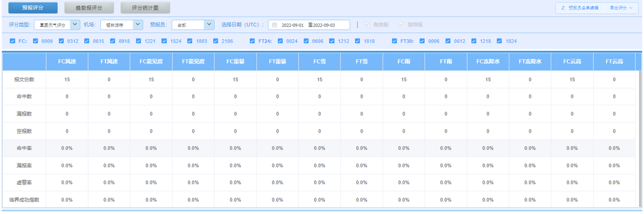644x214 pixels.
Task: Select the 命中数 row label
Action: [24, 97]
